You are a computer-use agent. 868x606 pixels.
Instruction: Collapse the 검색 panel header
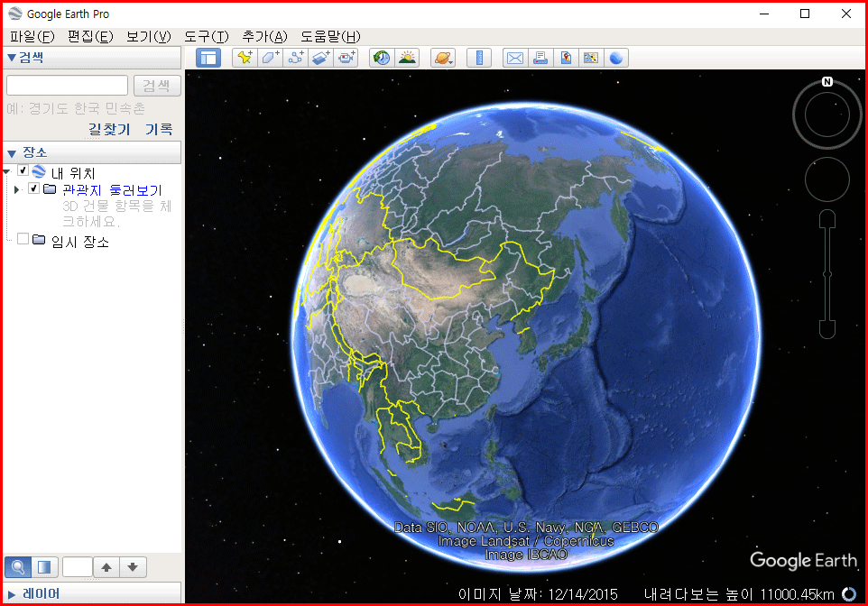[x=92, y=58]
